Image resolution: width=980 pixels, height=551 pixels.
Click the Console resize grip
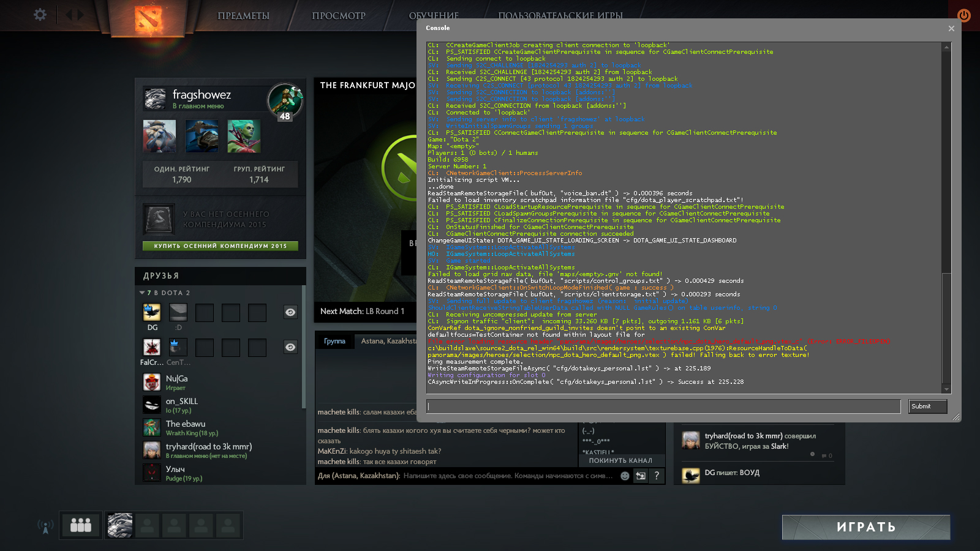956,417
